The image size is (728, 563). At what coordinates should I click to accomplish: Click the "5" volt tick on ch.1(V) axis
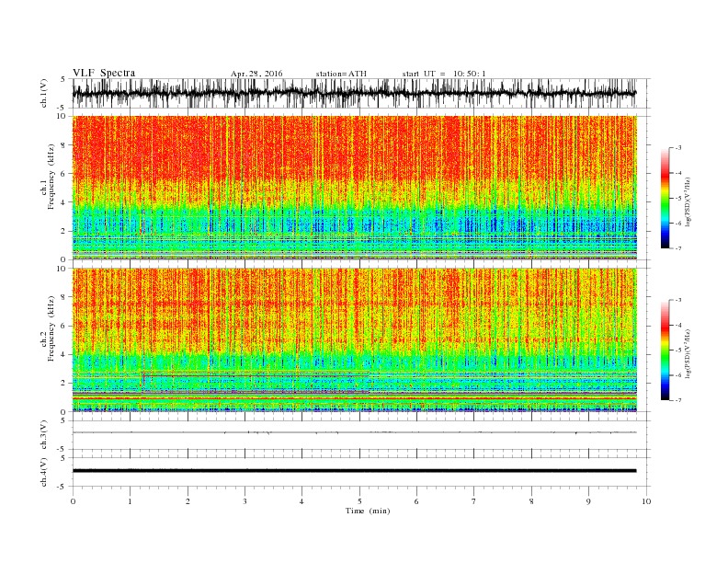63,79
